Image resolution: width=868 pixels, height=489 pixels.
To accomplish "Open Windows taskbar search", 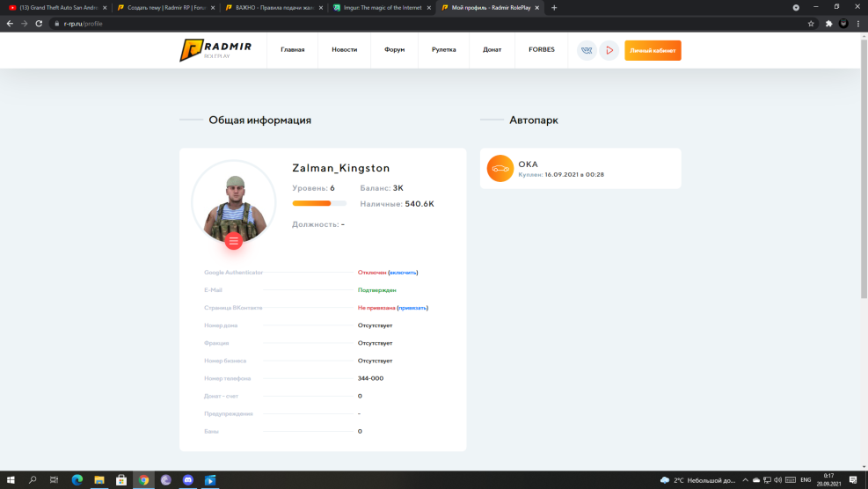I will [33, 480].
